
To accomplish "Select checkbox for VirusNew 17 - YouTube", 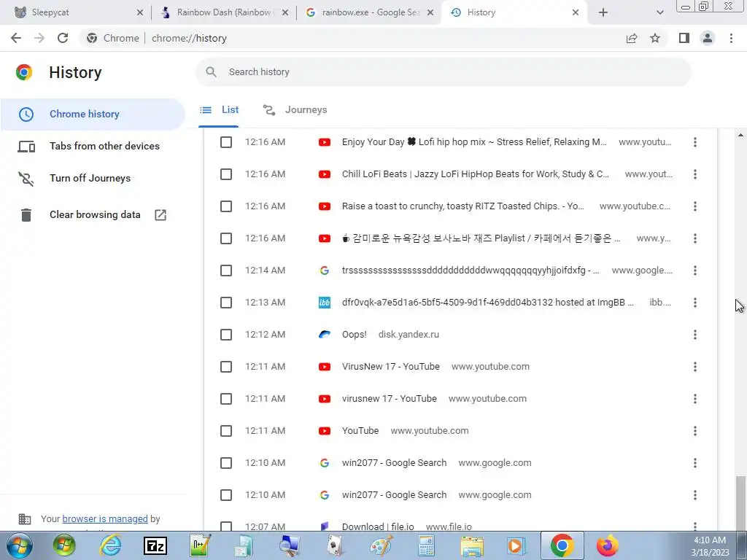I will pyautogui.click(x=226, y=367).
